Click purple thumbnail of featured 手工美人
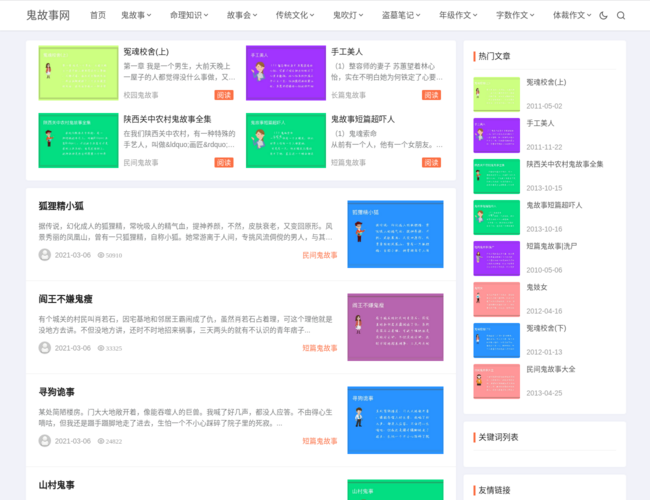This screenshot has height=500, width=650. tap(286, 73)
